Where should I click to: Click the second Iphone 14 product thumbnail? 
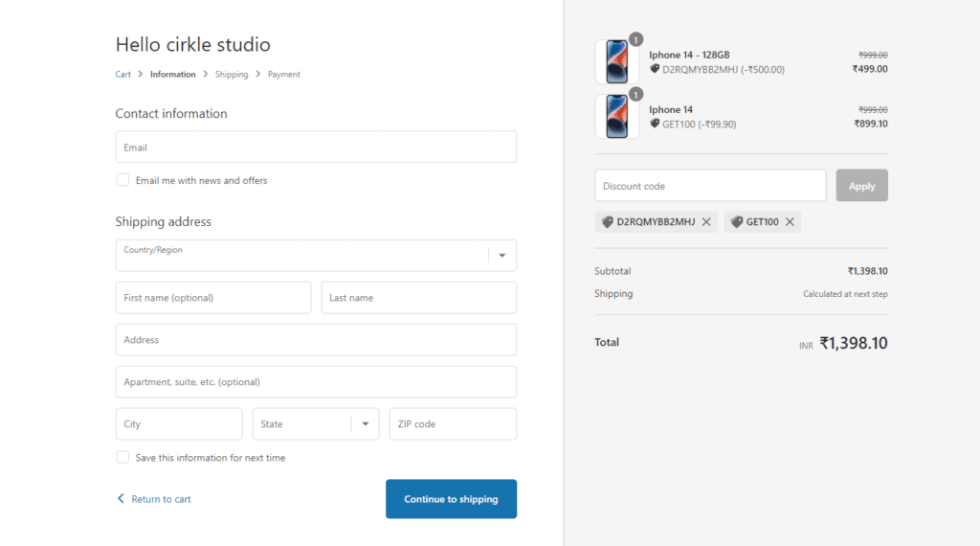point(616,117)
